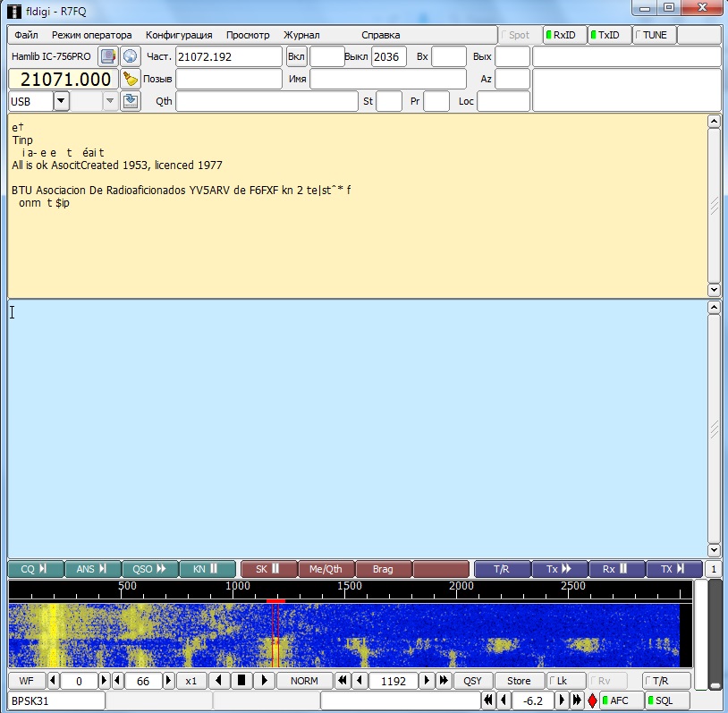This screenshot has height=713, width=728.
Task: Click the QSY button
Action: point(472,681)
